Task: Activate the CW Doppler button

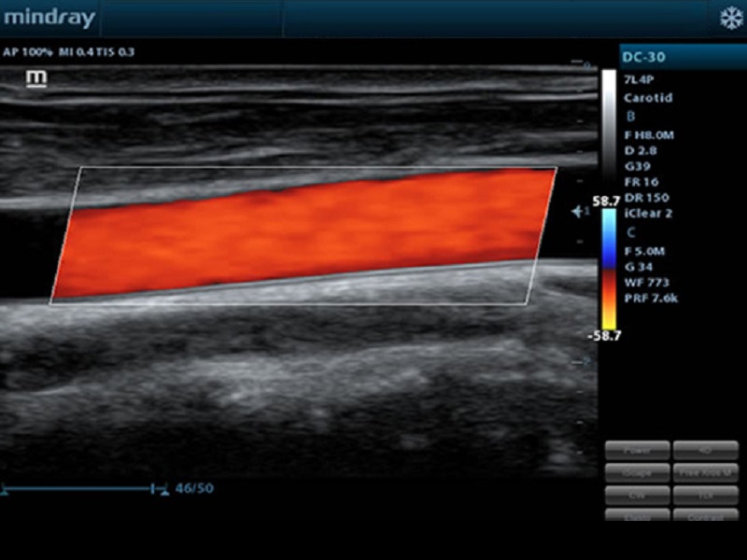Action: pos(638,494)
